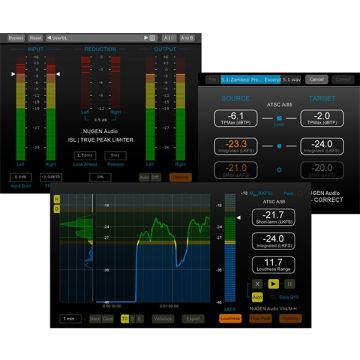
Task: Click the right input threshold arrow marker
Action: click(58, 74)
